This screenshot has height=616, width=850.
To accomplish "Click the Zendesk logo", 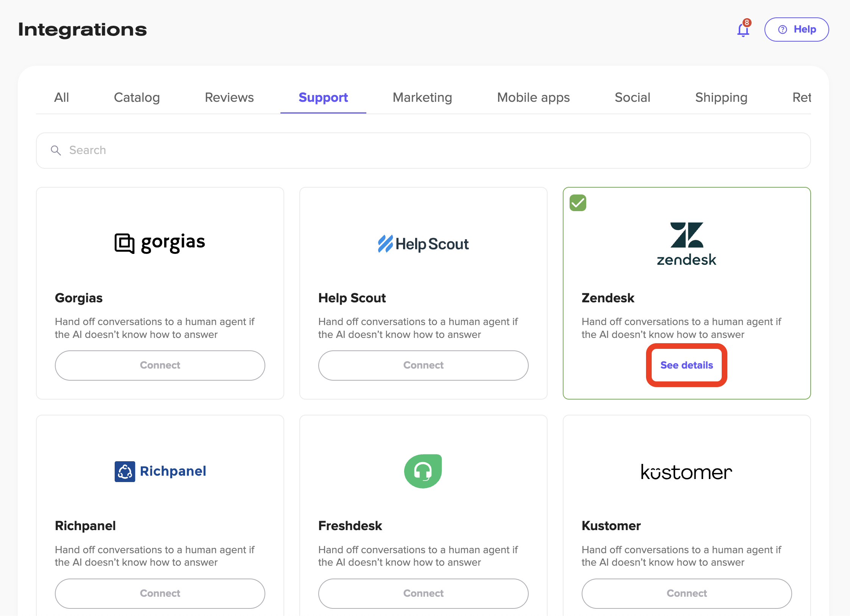I will [687, 244].
